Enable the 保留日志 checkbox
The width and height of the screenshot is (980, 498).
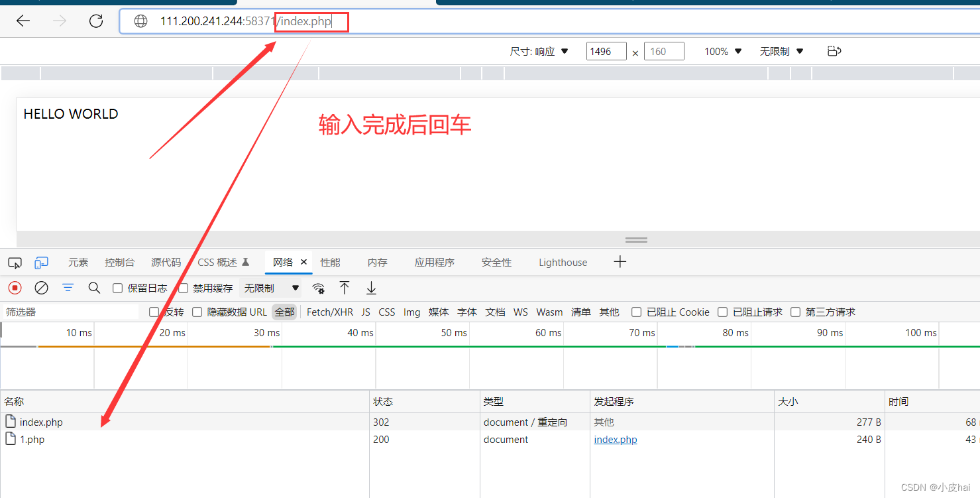pos(117,288)
